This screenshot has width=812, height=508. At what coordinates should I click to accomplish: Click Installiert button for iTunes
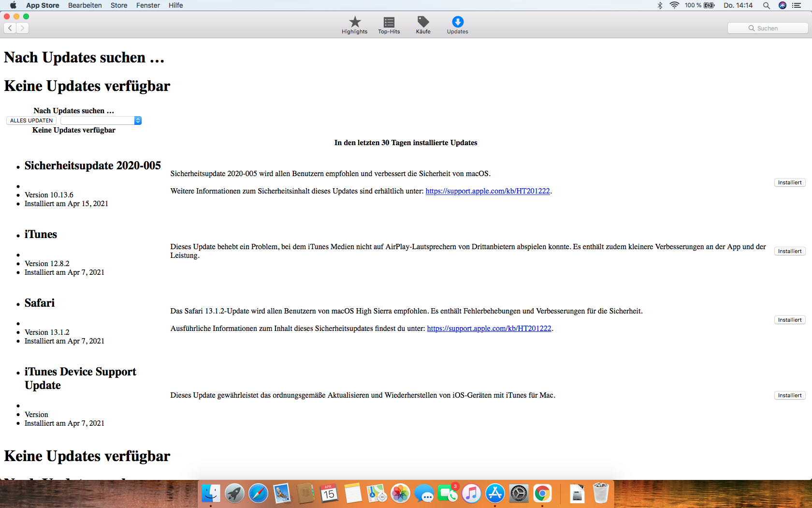(x=790, y=251)
